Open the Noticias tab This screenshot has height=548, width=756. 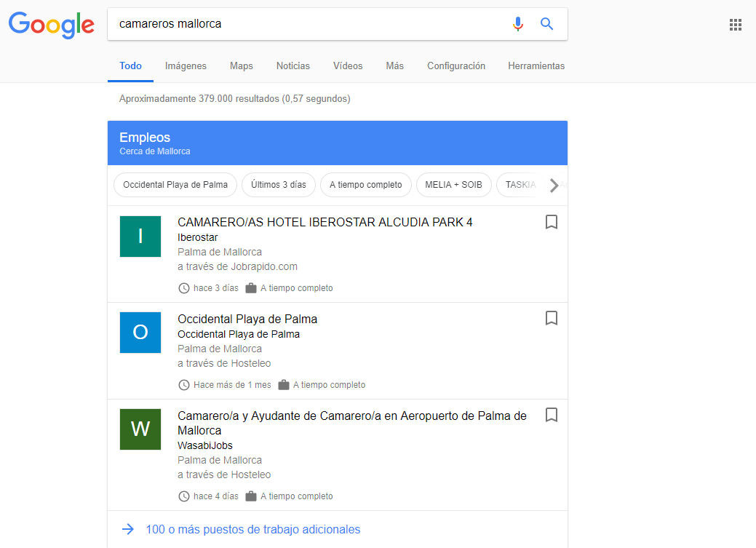coord(293,65)
